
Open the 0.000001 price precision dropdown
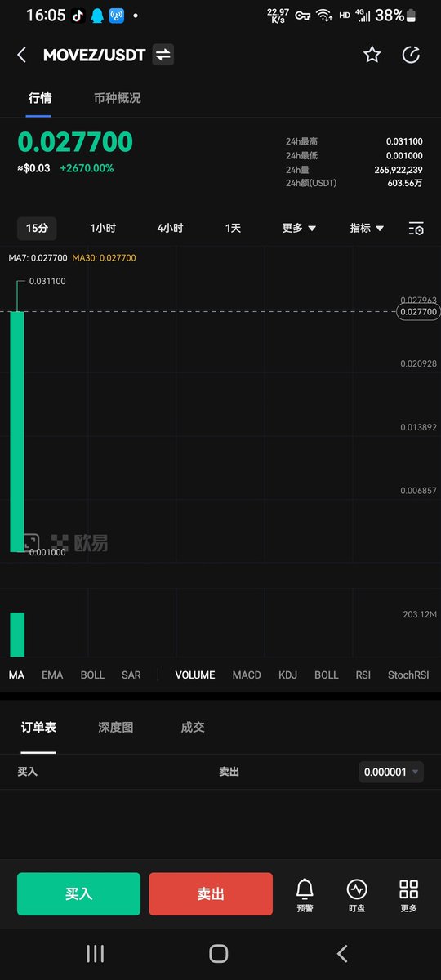(391, 772)
